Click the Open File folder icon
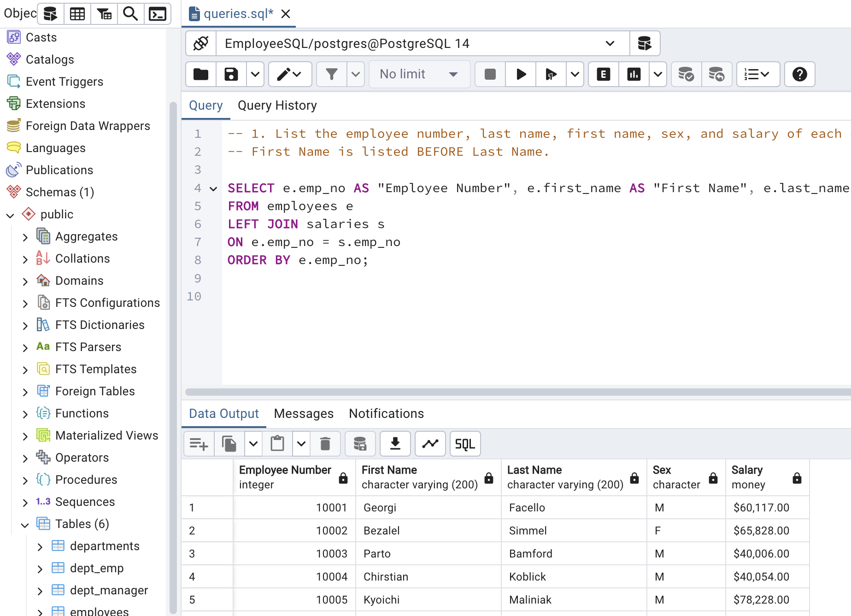The image size is (851, 616). tap(201, 74)
